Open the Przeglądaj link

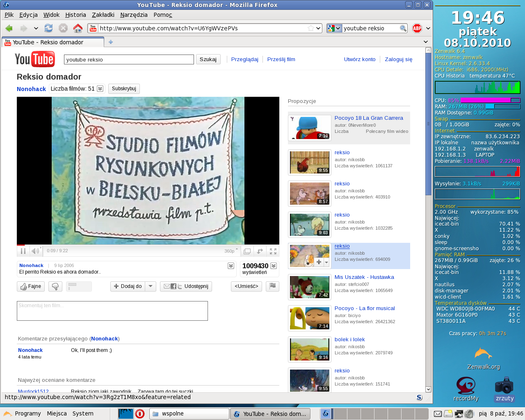point(245,59)
